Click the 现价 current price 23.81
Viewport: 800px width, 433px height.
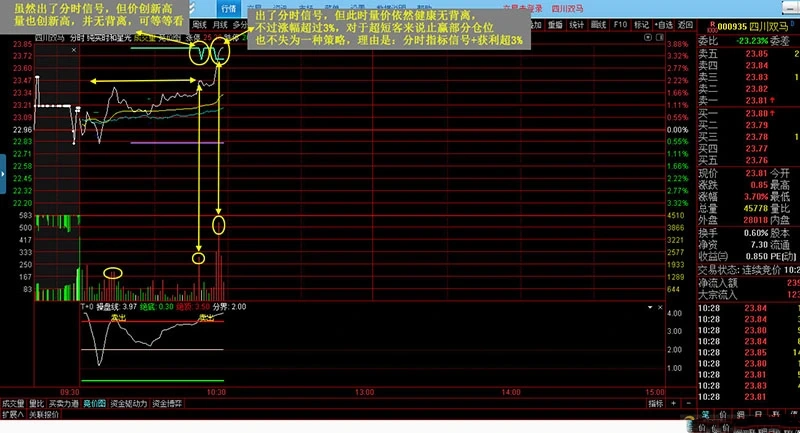pos(756,173)
